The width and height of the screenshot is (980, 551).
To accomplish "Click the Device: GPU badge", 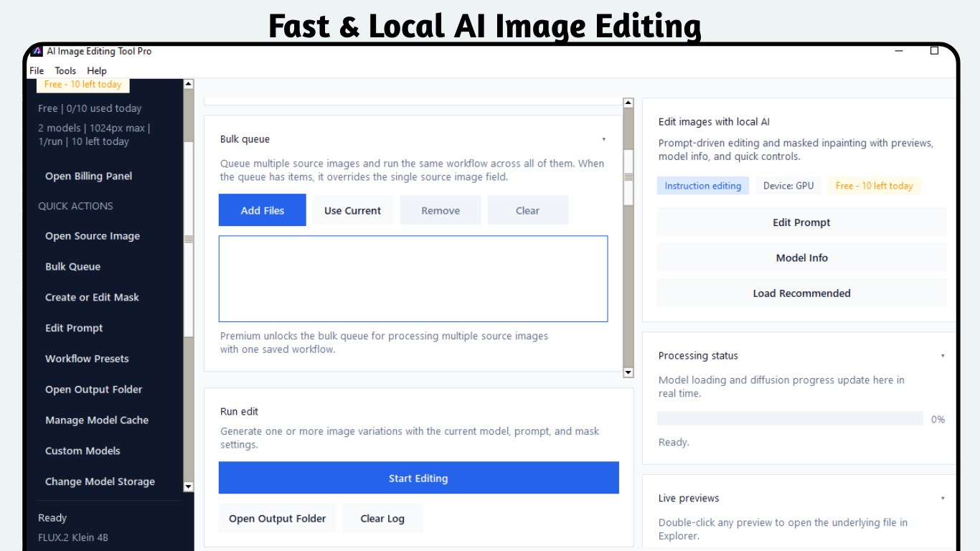I will [x=788, y=186].
